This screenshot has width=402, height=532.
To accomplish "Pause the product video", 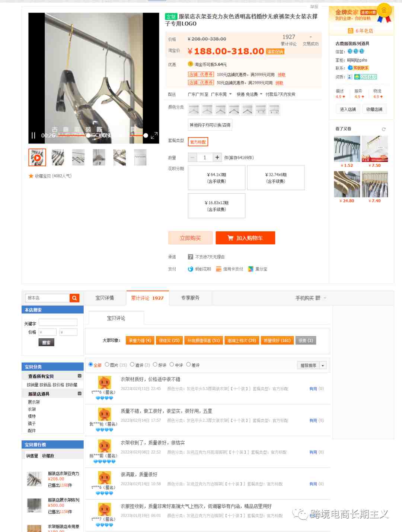I will tap(33, 135).
